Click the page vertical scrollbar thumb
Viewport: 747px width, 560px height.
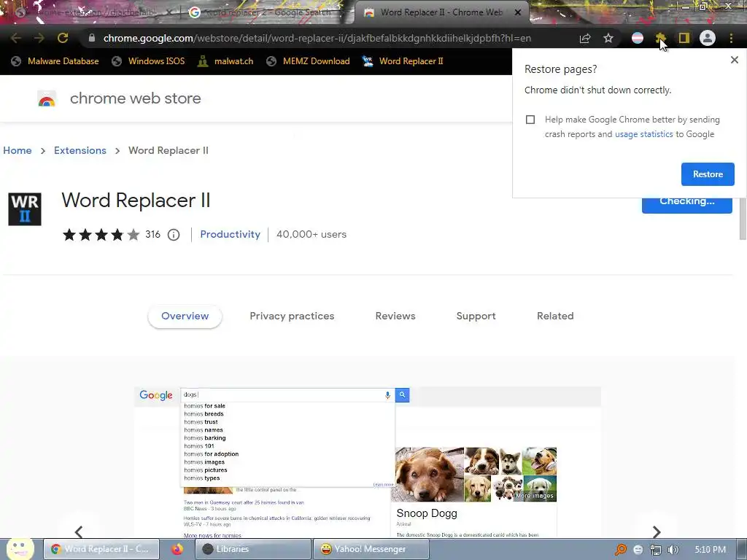pyautogui.click(x=743, y=219)
